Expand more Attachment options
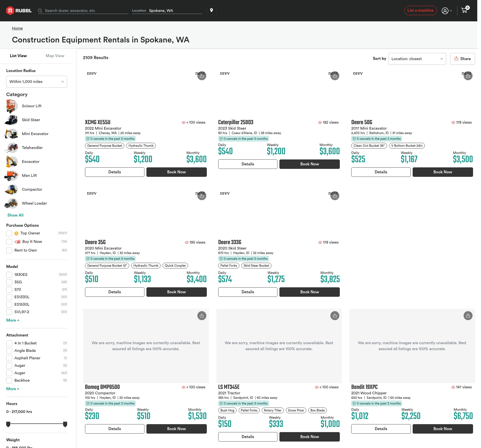This screenshot has width=481, height=448. [x=13, y=389]
